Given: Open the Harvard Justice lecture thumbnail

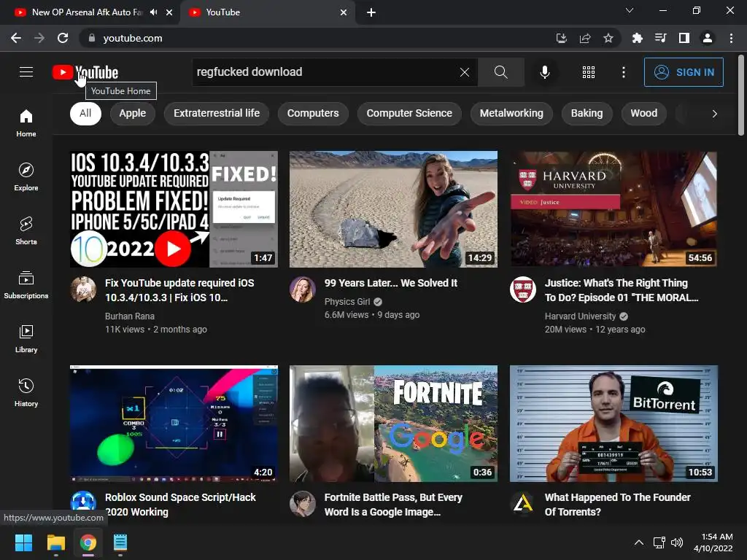Looking at the screenshot, I should (x=614, y=209).
